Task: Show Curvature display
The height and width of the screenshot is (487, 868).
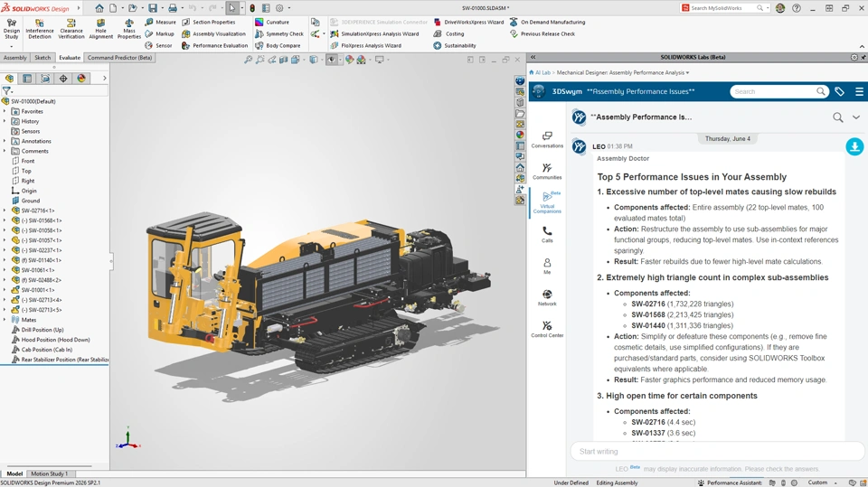Action: coord(272,22)
